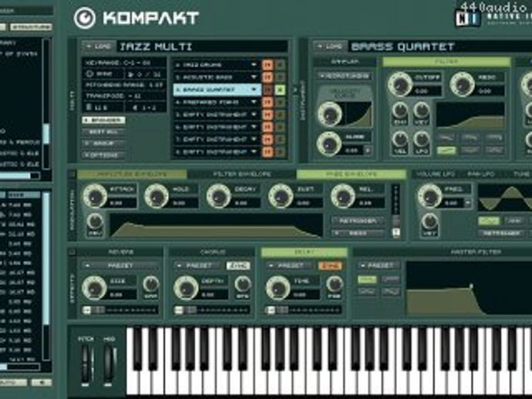Click the button below Browser in multi panel
Image resolution: width=532 pixels, height=399 pixels.
pos(104,132)
